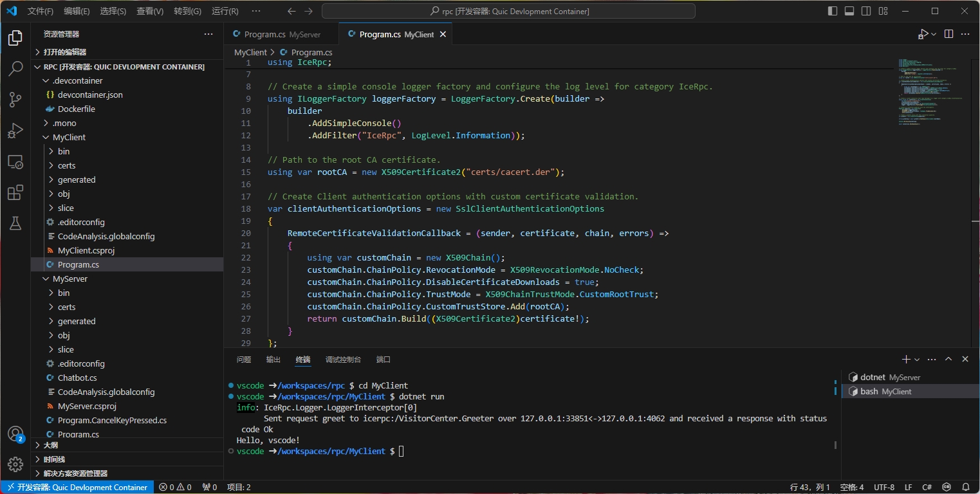The width and height of the screenshot is (980, 494).
Task: Expand the Timeline section
Action: click(127, 459)
